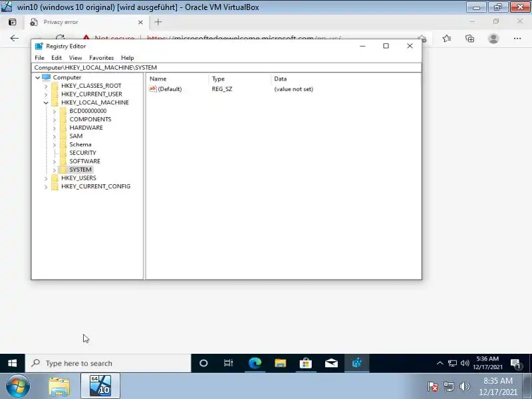
Task: Select the HARDWARE key
Action: click(86, 128)
